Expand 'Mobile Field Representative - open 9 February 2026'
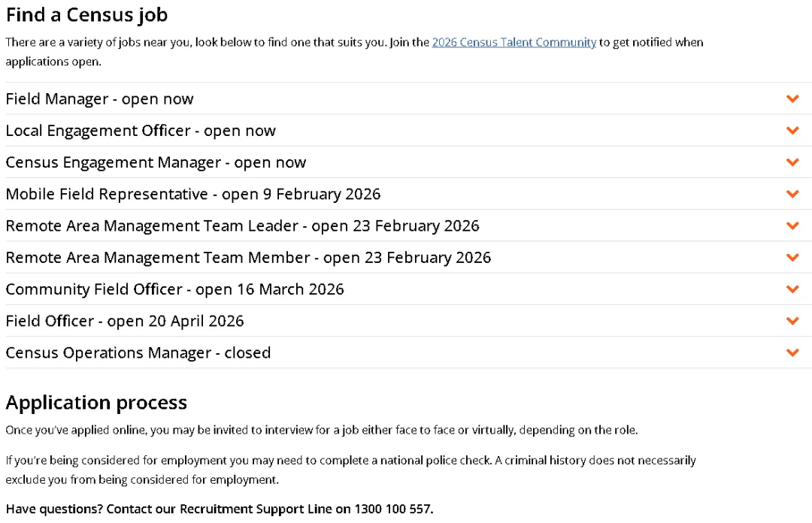The height and width of the screenshot is (523, 812). 193,194
